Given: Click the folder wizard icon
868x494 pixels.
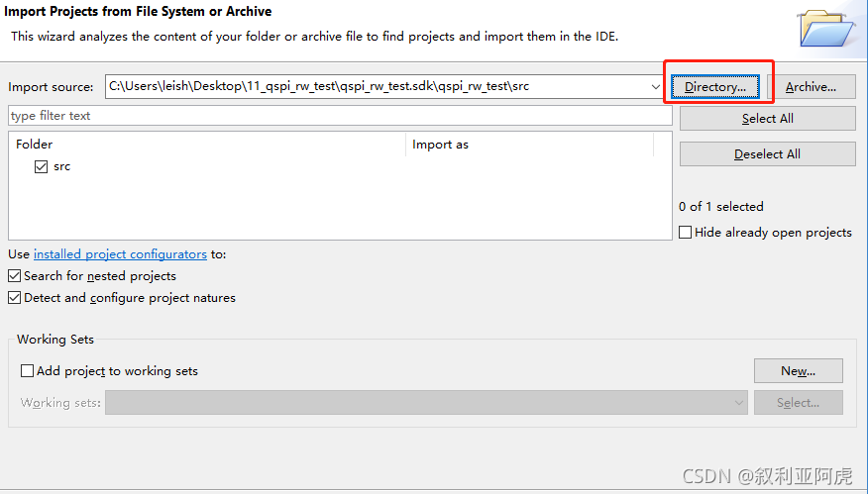Looking at the screenshot, I should [826, 28].
